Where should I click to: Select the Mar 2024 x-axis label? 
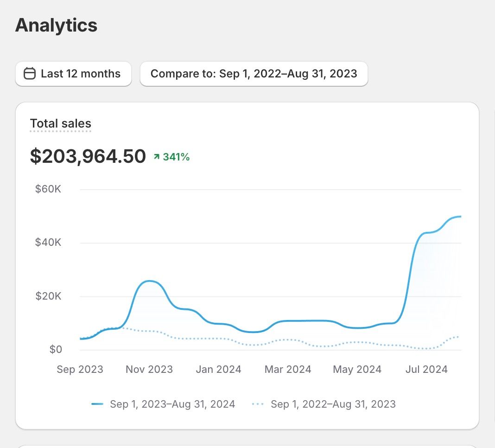pyautogui.click(x=288, y=370)
